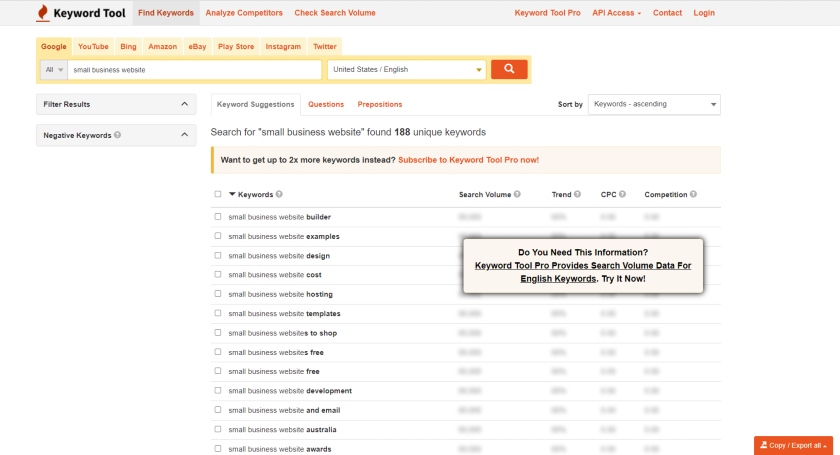
Task: Open Keyword Tool Pro link in header
Action: point(548,13)
